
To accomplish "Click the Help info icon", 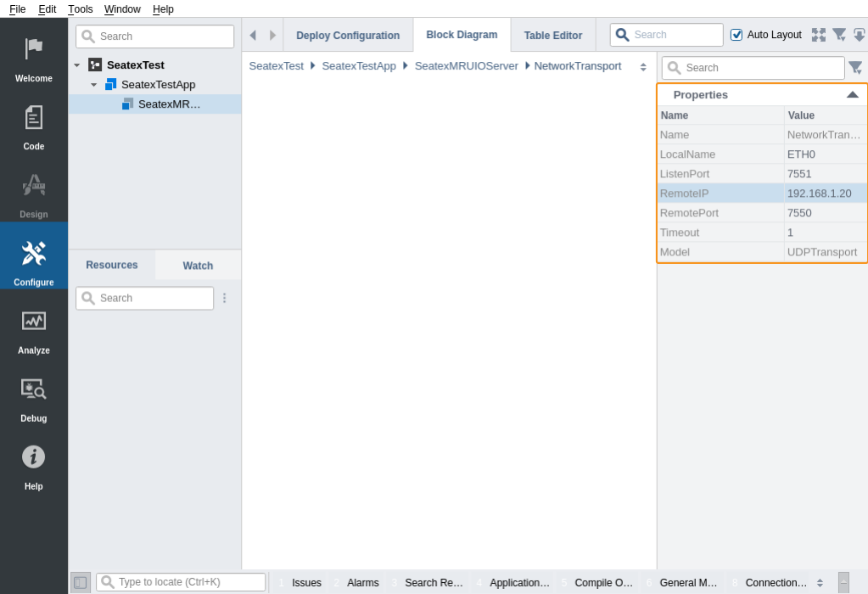I will 33,457.
